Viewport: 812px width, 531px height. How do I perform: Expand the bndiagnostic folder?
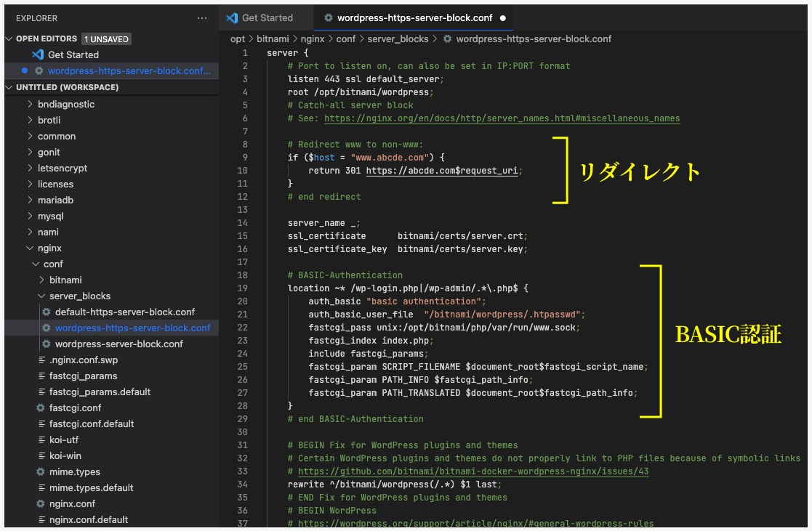[30, 104]
